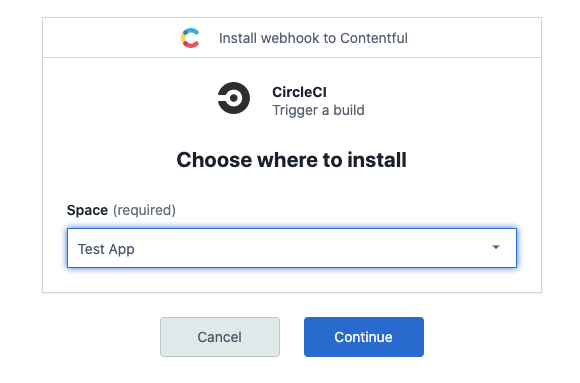Image resolution: width=580 pixels, height=383 pixels.
Task: Click the 'Trigger a build' description text
Action: [x=318, y=110]
